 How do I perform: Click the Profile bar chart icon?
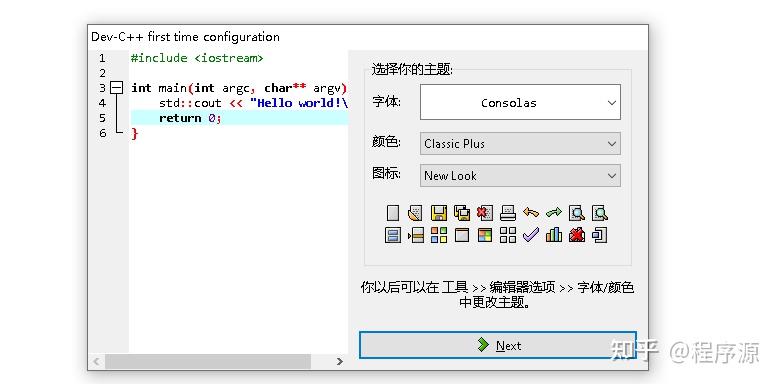[x=553, y=235]
